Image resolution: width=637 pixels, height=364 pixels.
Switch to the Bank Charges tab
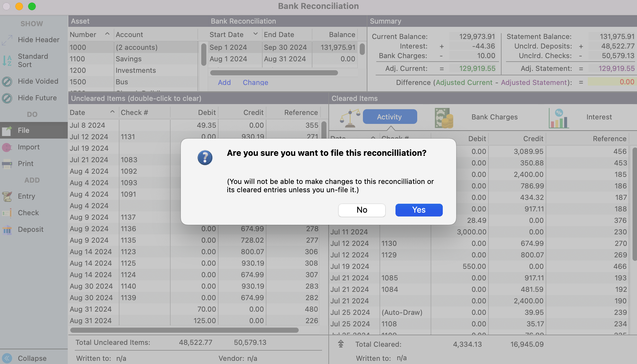pos(494,117)
